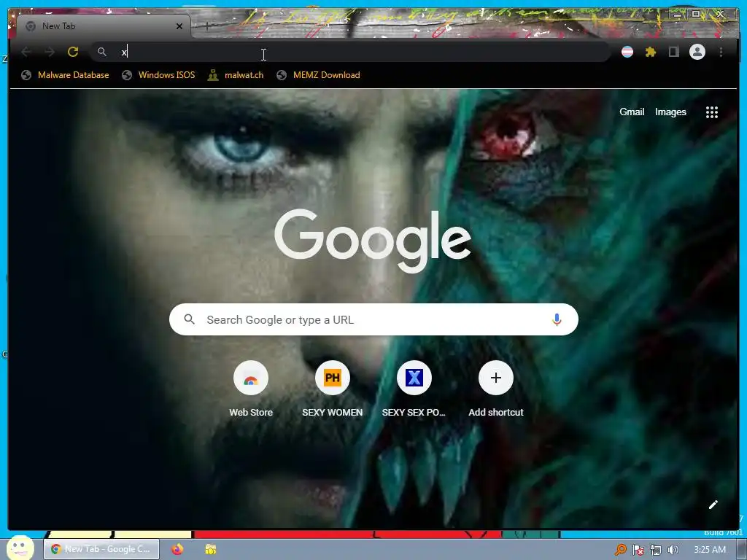
Task: Open the Google apps grid
Action: (712, 112)
